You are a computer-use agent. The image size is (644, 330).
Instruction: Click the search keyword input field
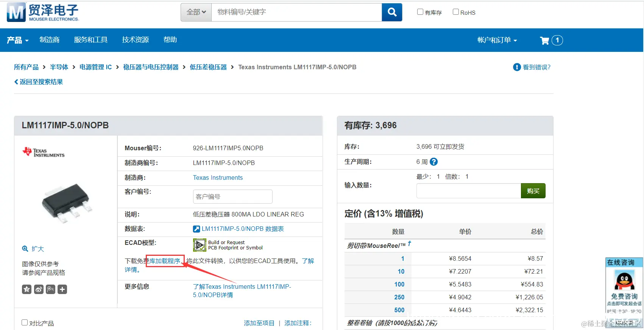coord(296,12)
